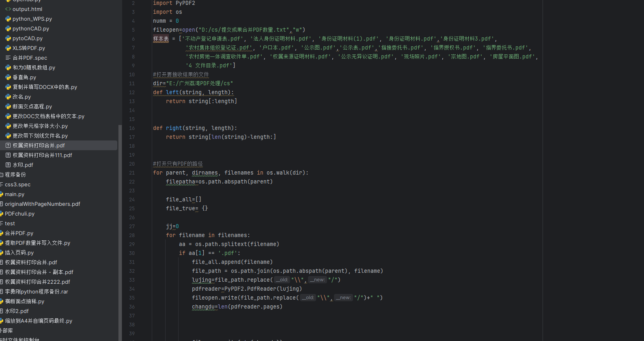The height and width of the screenshot is (341, 644).
Task: Click the 'def left(string, length):' definition
Action: coord(194,93)
